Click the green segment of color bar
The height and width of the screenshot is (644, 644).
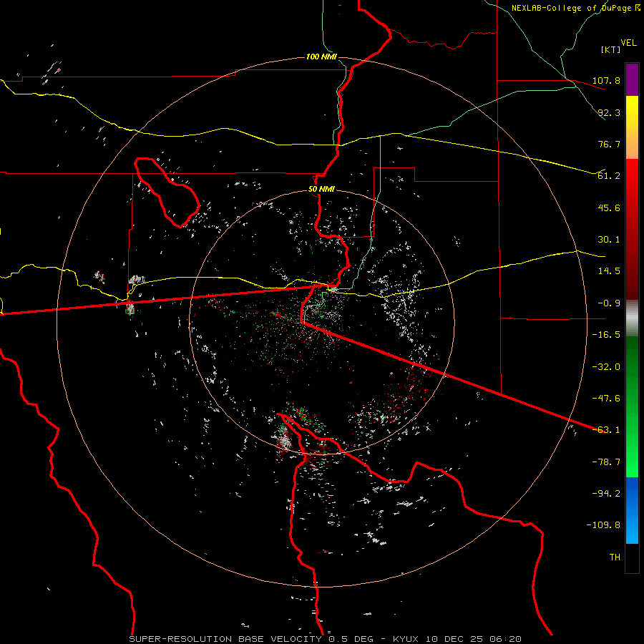(632, 406)
